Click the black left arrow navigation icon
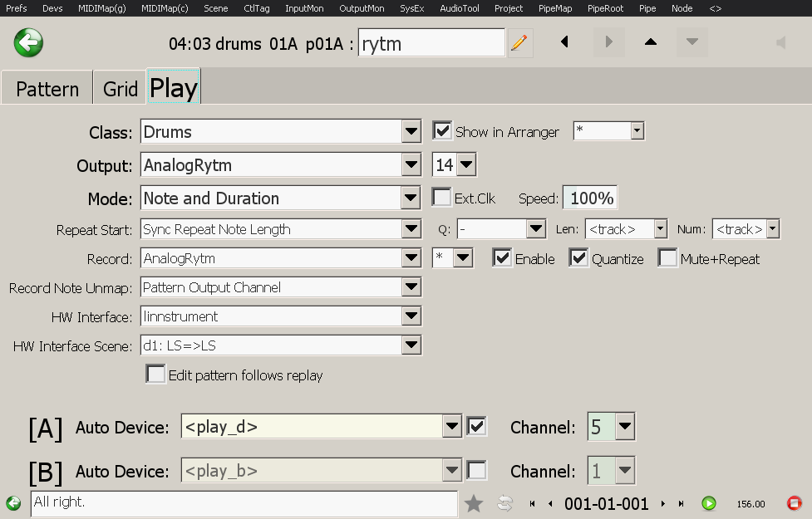 click(564, 42)
